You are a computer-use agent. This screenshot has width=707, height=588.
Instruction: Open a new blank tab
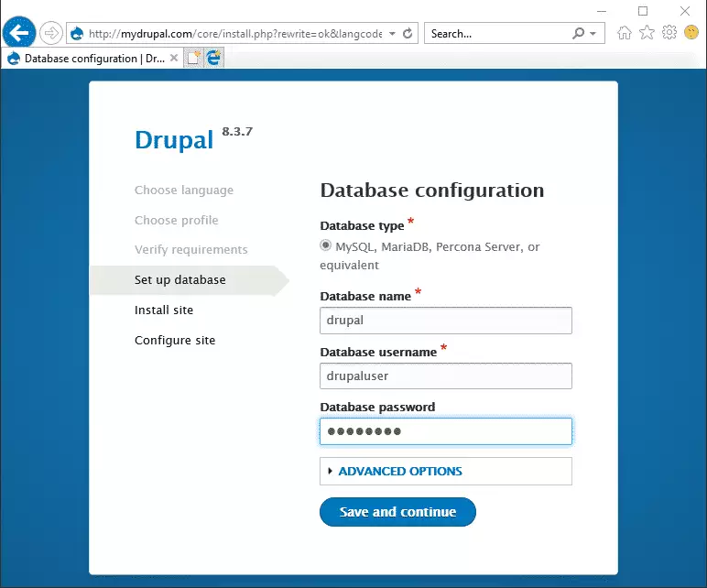(193, 59)
